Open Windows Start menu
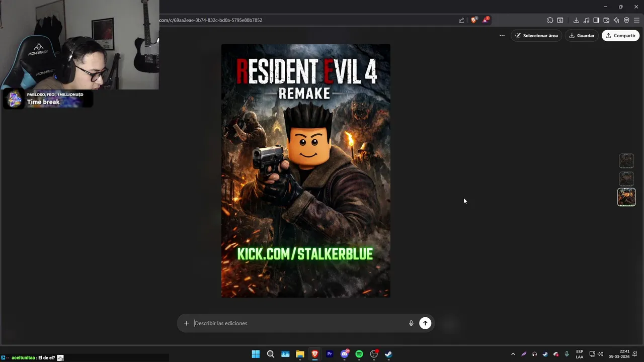Image resolution: width=644 pixels, height=362 pixels. 256,354
